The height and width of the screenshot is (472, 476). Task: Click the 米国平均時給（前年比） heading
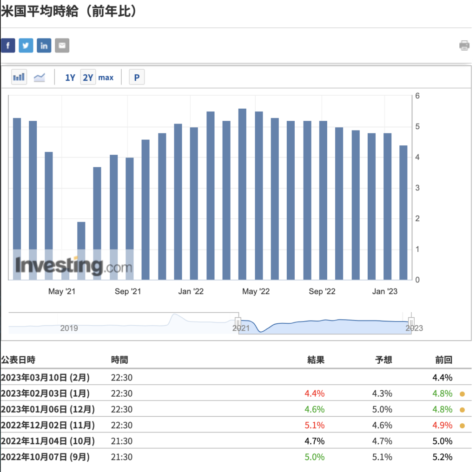(x=69, y=11)
